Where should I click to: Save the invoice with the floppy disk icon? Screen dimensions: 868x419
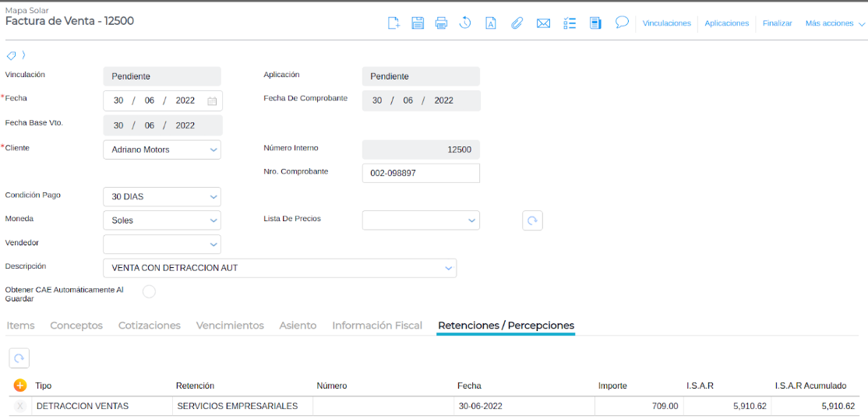tap(418, 23)
